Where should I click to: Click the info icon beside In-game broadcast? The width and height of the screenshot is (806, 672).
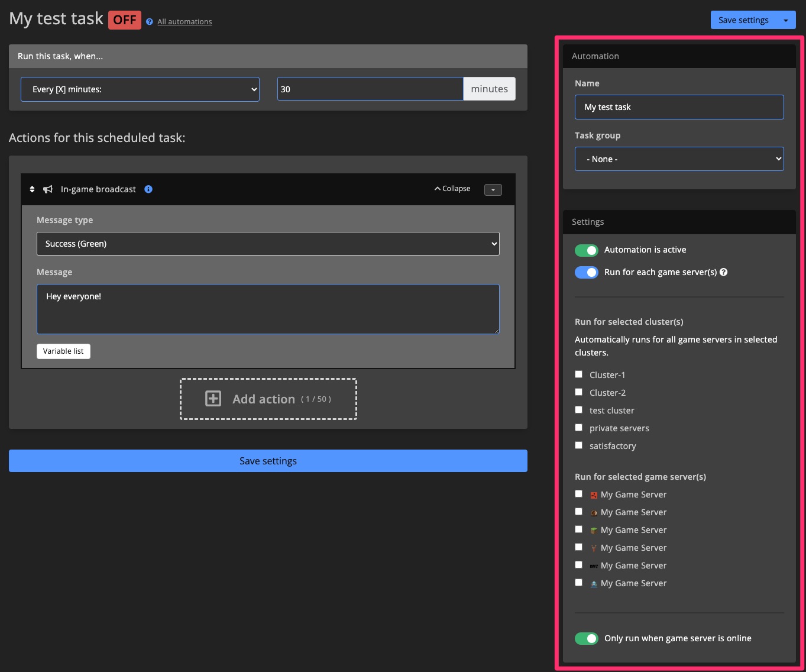click(x=148, y=189)
